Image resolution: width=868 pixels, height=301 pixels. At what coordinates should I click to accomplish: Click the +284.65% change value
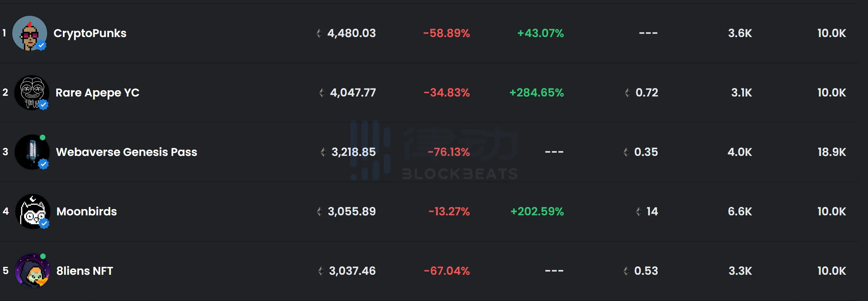tap(537, 93)
